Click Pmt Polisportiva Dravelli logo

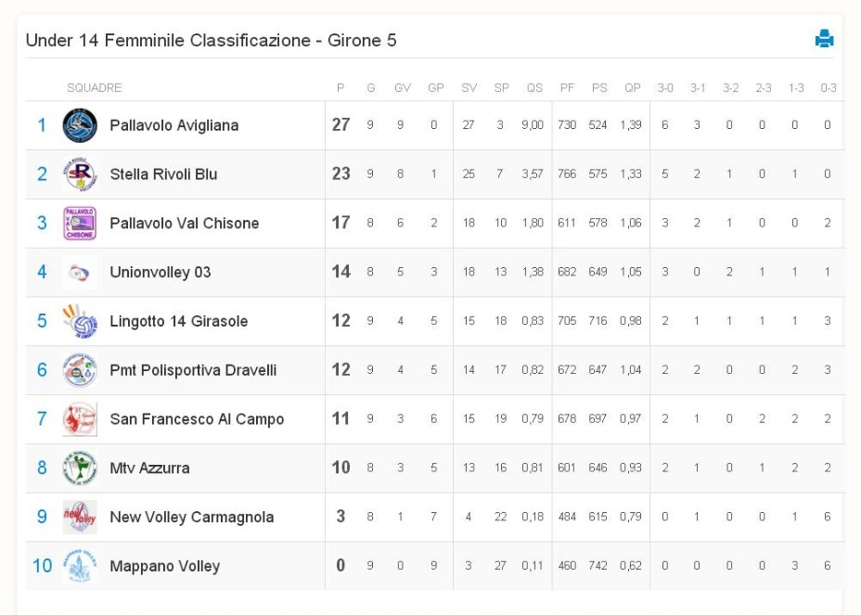(x=80, y=370)
